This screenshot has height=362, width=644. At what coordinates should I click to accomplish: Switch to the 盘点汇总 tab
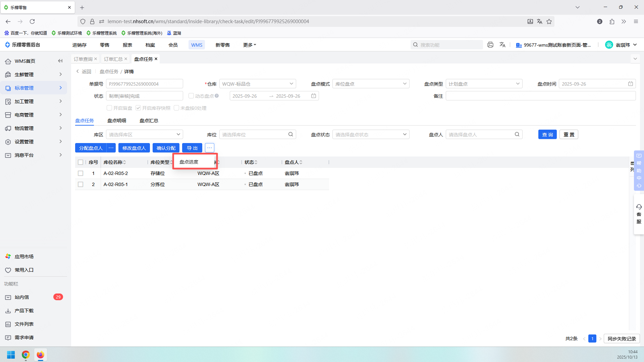pos(149,121)
